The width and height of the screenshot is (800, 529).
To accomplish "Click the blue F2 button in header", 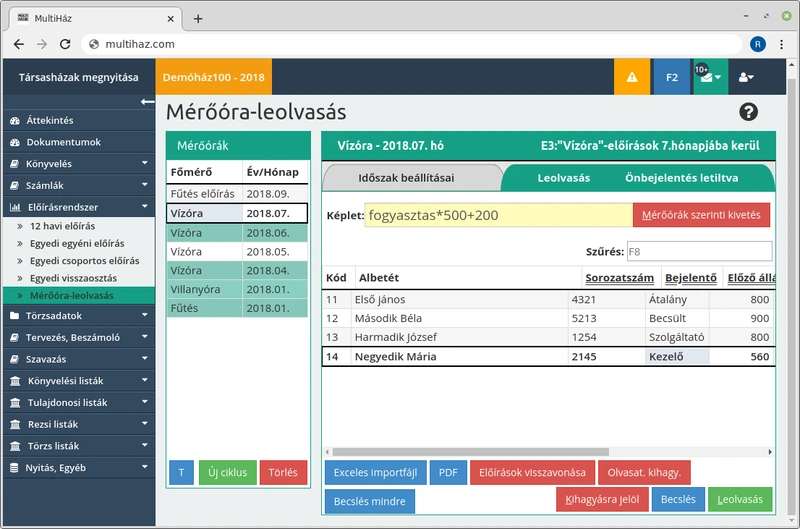I will (x=671, y=77).
